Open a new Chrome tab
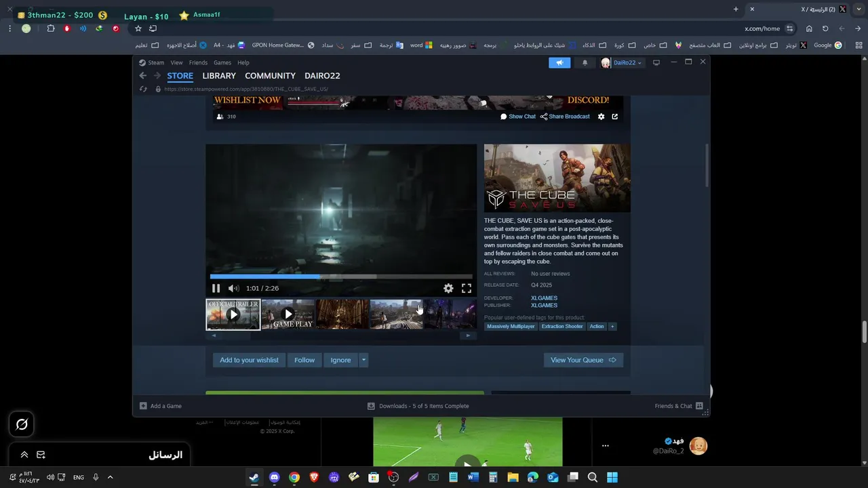The width and height of the screenshot is (868, 488). 736,9
